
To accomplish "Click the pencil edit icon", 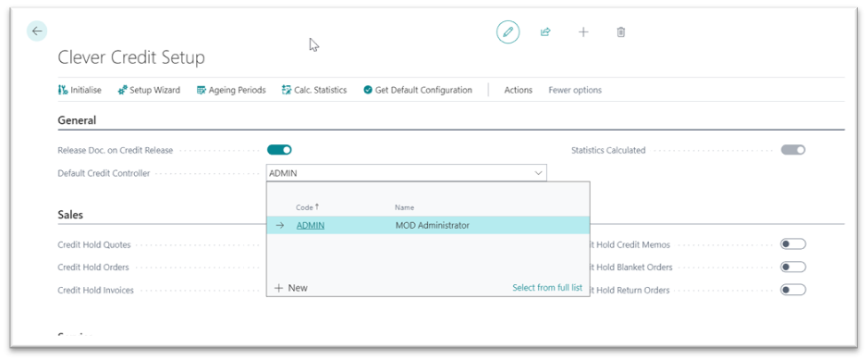I will click(507, 32).
